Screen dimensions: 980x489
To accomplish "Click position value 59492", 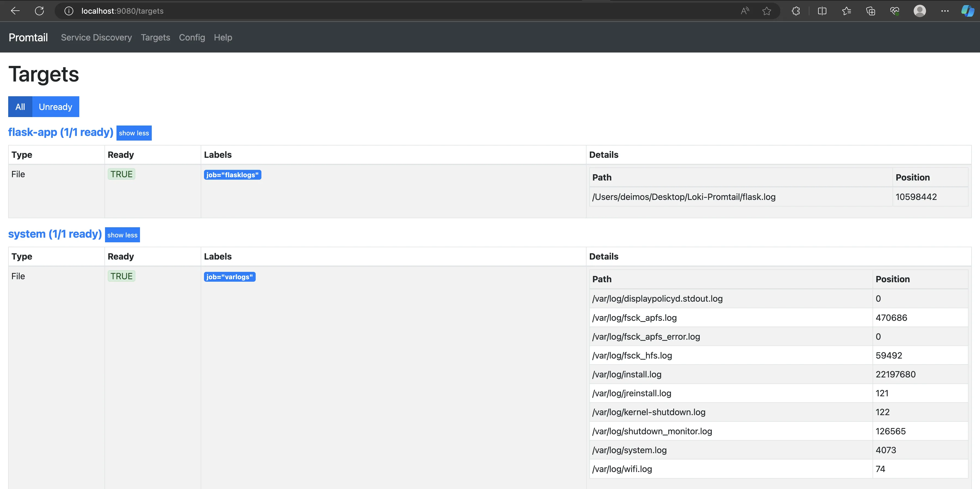I will (x=889, y=356).
